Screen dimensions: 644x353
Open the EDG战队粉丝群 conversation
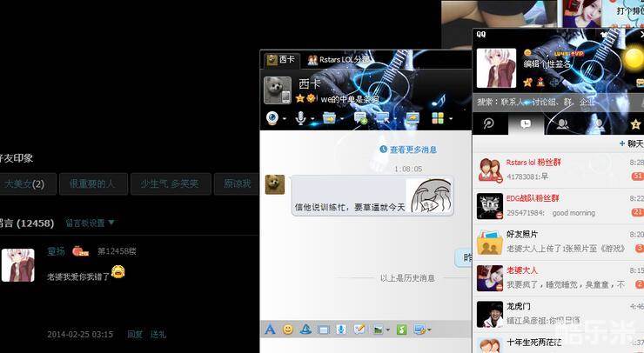(557, 205)
